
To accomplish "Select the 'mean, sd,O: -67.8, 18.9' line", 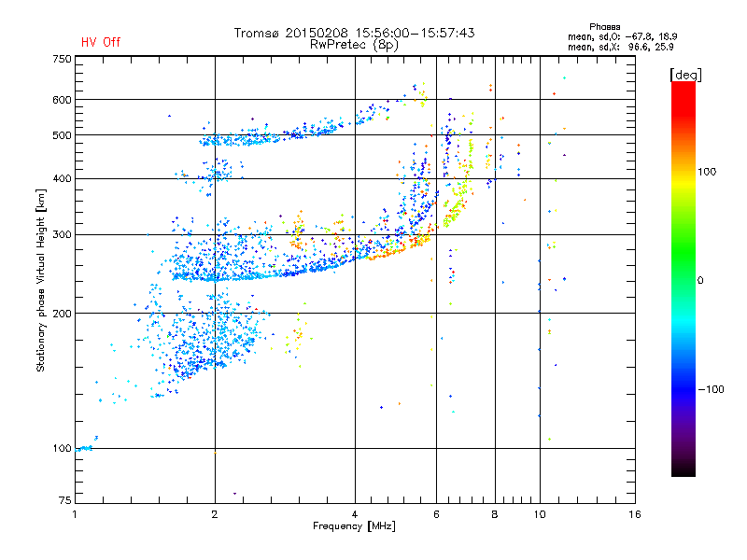I will click(x=622, y=36).
